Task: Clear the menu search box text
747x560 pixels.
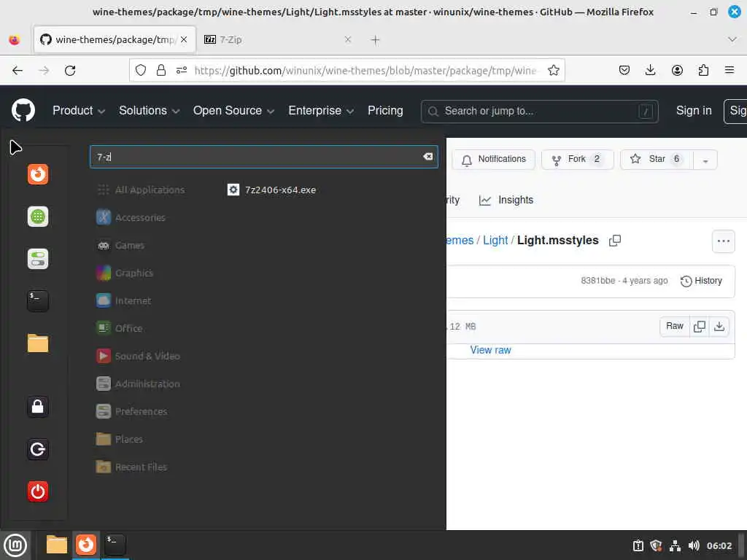Action: [x=427, y=157]
